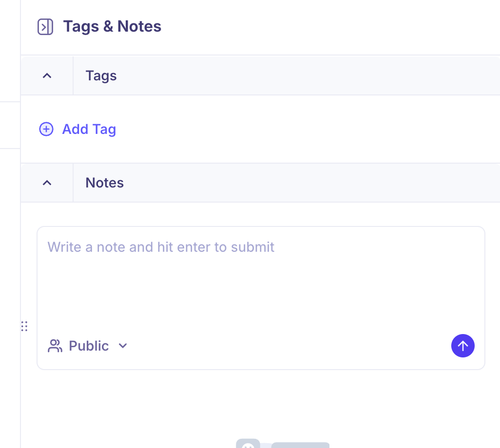Click the Tags & Notes panel title
Screen dimensions: 500x448
coord(112,26)
